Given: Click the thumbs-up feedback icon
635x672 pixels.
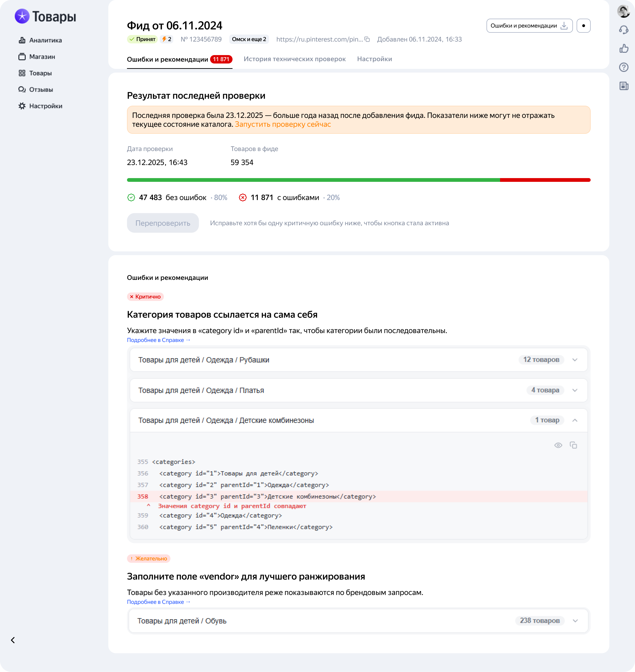Looking at the screenshot, I should click(x=624, y=48).
